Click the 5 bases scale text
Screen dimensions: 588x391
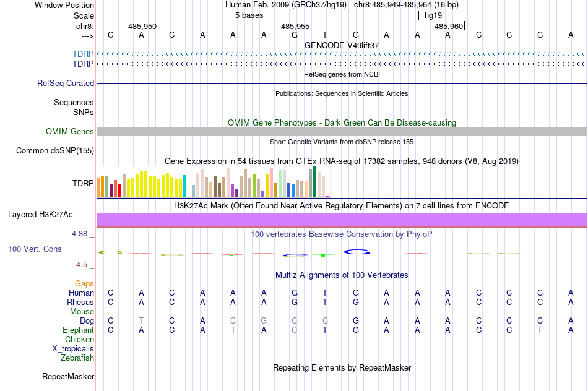point(249,15)
